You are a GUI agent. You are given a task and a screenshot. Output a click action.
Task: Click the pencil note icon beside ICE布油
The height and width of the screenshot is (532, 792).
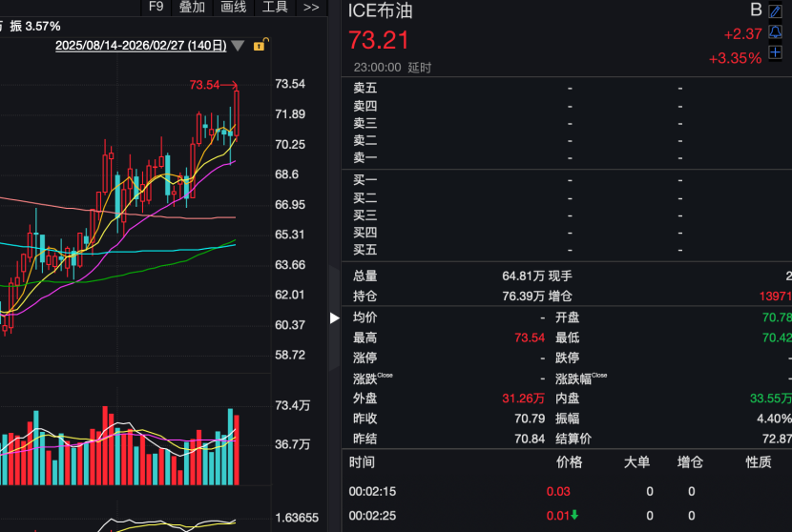coord(775,10)
